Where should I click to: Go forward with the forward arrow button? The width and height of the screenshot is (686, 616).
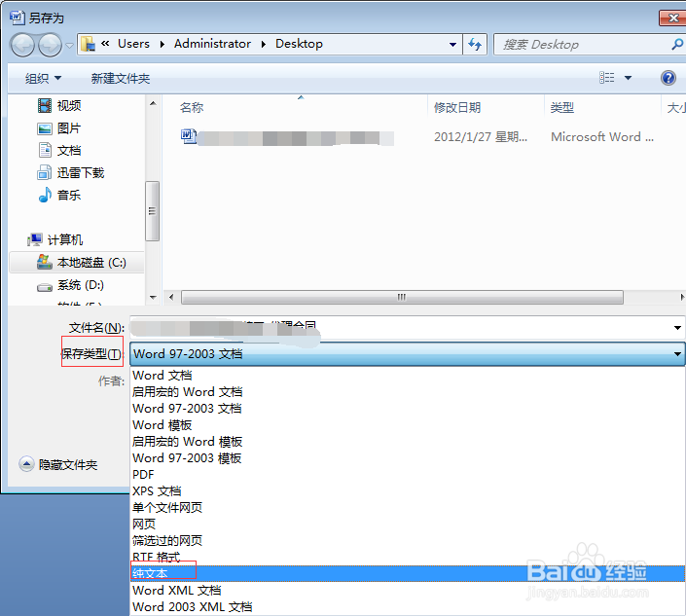50,45
